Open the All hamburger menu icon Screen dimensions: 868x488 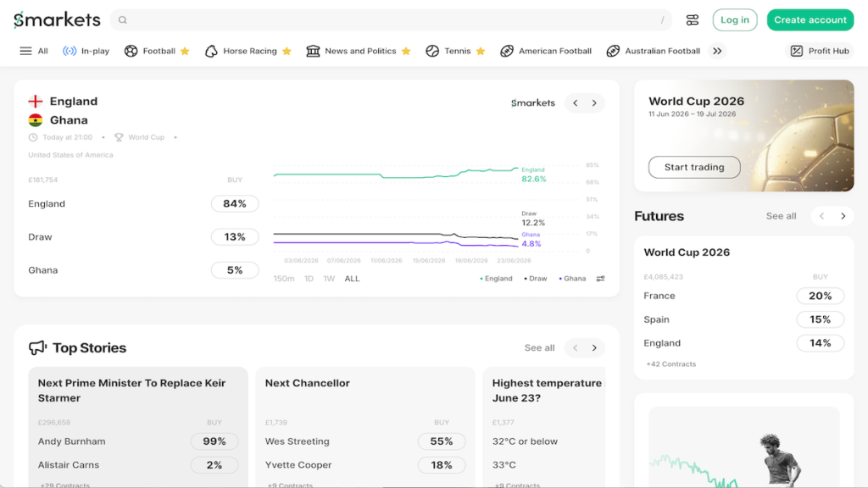[25, 51]
